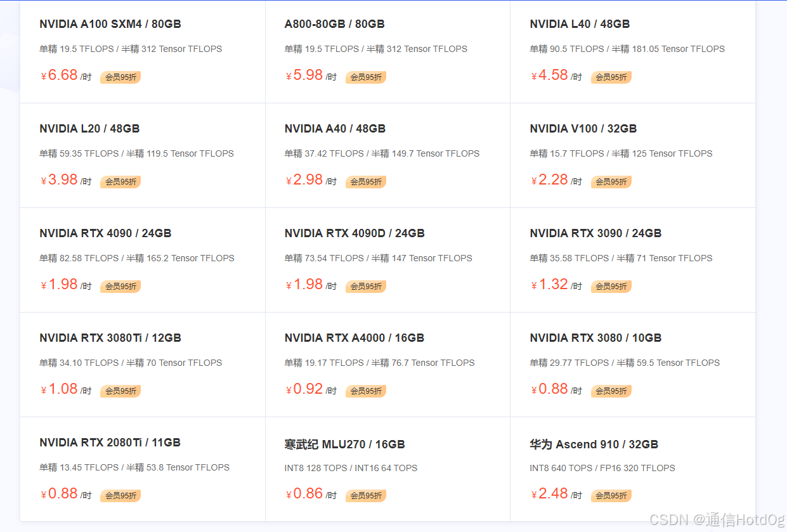Click the 会员95折 badge on RTX 4090D card

366,287
